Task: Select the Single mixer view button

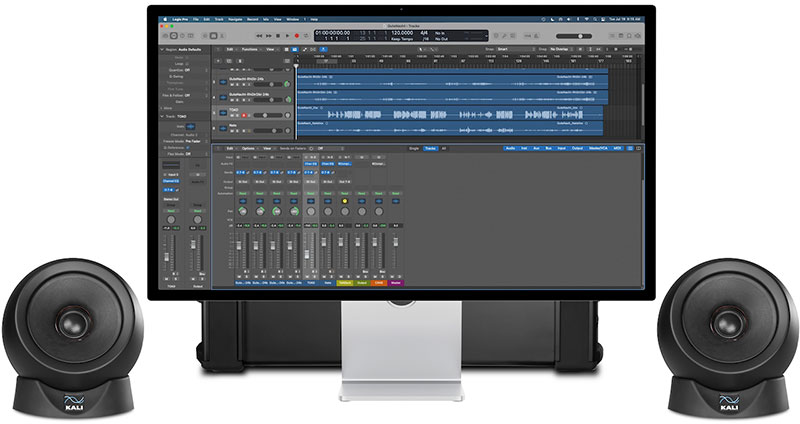Action: pyautogui.click(x=414, y=148)
